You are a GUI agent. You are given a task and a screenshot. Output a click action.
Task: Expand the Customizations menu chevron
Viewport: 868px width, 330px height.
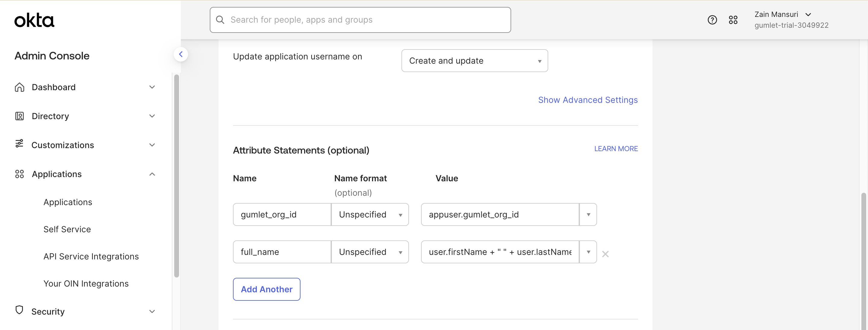(x=152, y=145)
